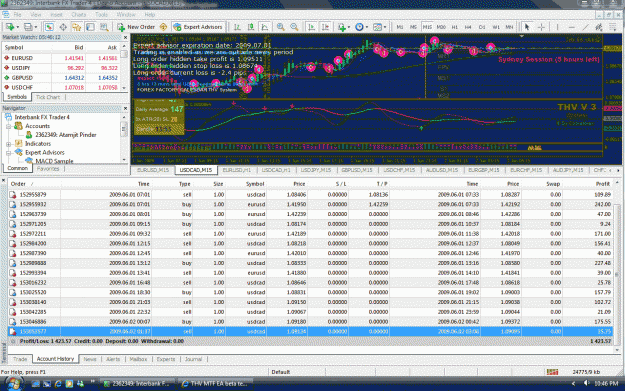Click the New Order button

point(136,27)
